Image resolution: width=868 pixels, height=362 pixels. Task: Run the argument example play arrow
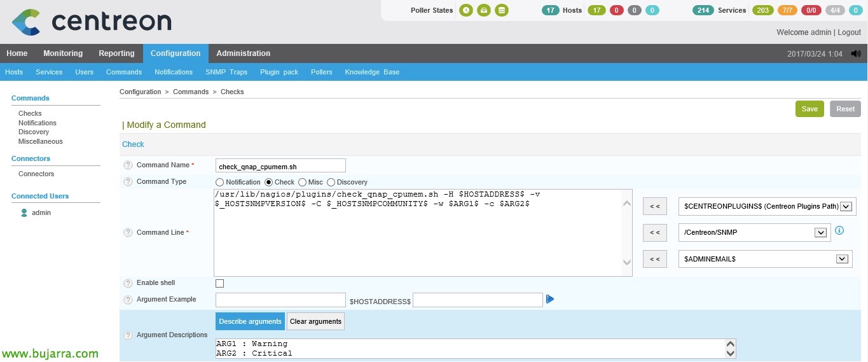tap(550, 299)
